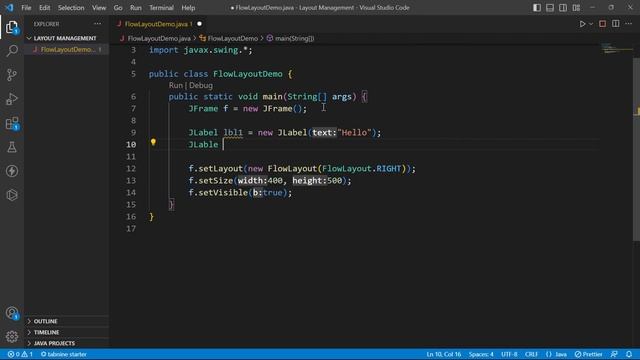Open the lightning bolt activity bar view
Viewport: 640px width, 360px height.
(x=12, y=171)
